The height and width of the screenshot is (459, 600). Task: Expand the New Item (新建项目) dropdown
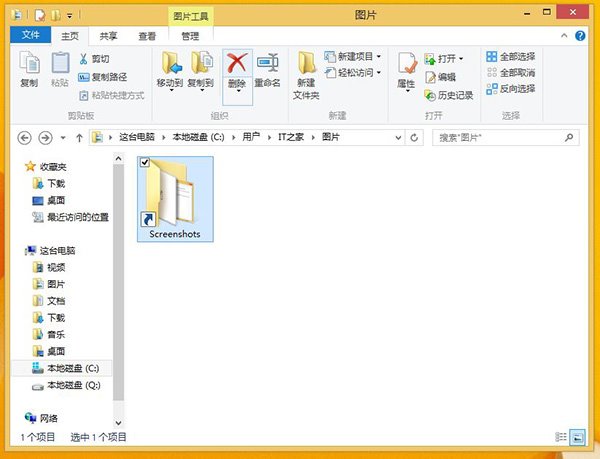pyautogui.click(x=379, y=57)
